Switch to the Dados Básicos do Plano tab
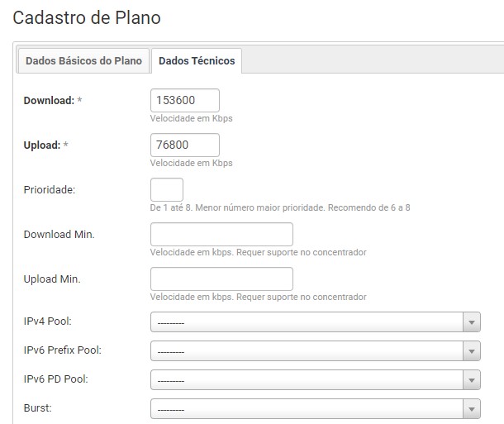Image resolution: width=504 pixels, height=424 pixels. 83,61
